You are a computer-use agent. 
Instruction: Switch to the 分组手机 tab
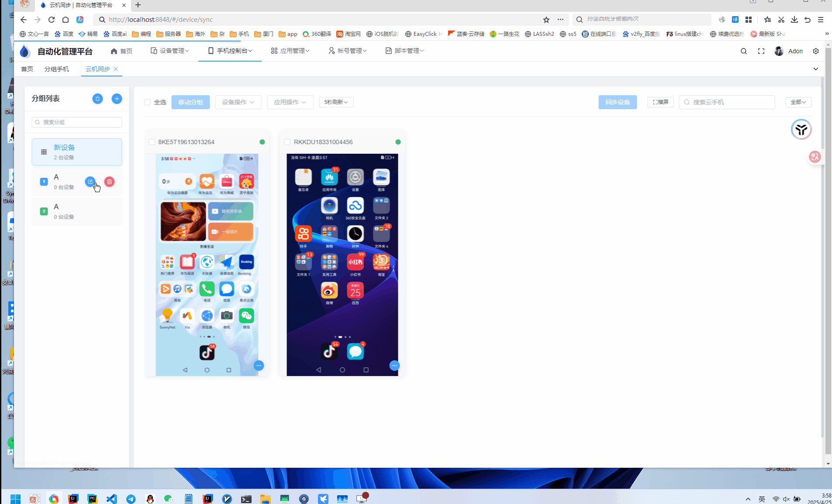tap(57, 69)
